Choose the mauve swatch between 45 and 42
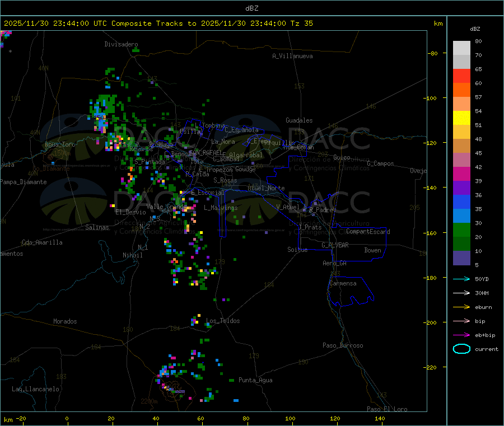Image resolution: width=504 pixels, height=426 pixels. click(x=461, y=160)
